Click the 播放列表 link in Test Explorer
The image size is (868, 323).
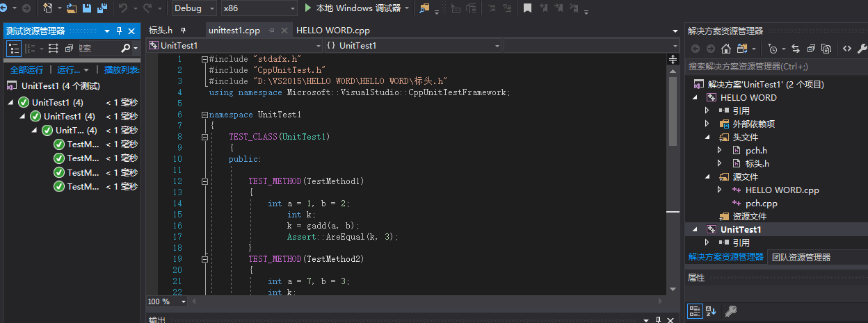[122, 70]
